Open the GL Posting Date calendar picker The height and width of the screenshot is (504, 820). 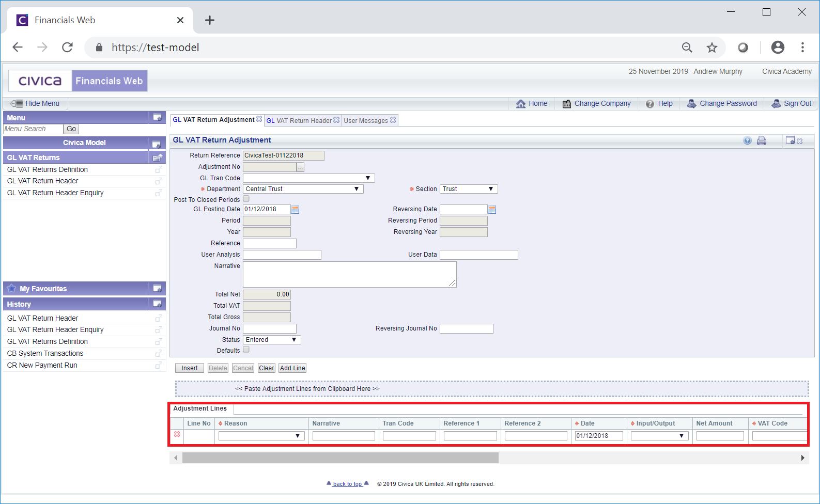(295, 209)
